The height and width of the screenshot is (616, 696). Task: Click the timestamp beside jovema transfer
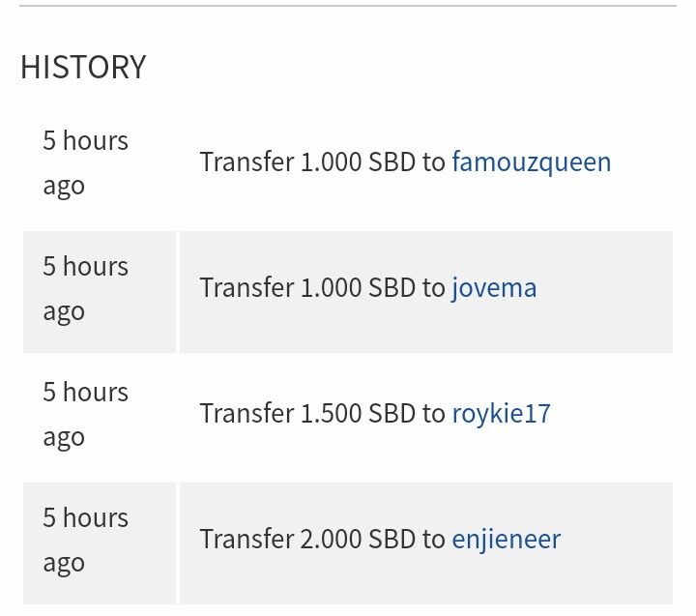tap(86, 288)
